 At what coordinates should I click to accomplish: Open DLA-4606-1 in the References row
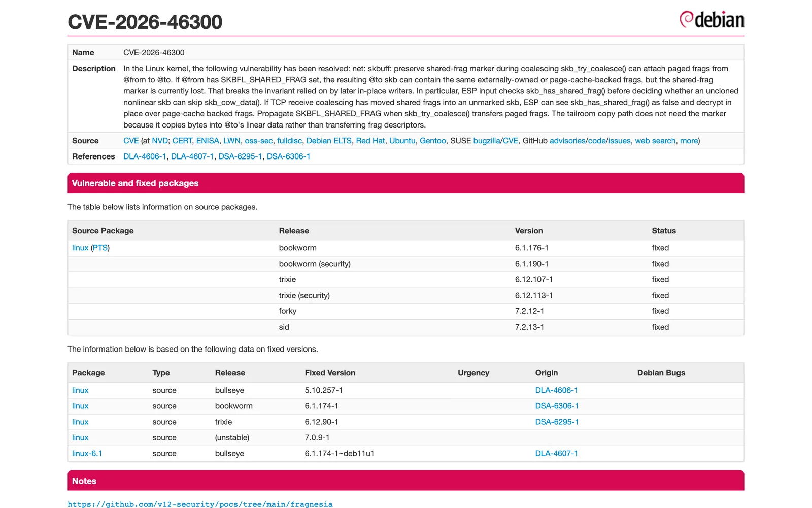(145, 156)
